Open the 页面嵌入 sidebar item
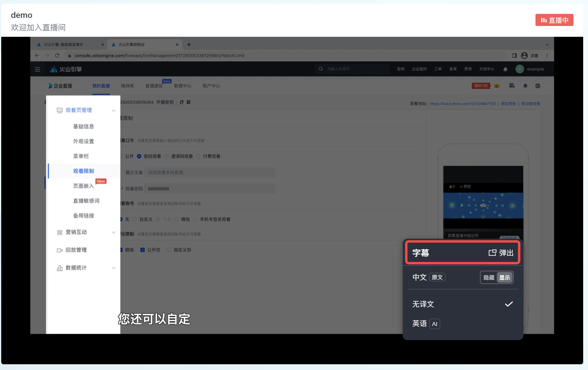 (84, 186)
